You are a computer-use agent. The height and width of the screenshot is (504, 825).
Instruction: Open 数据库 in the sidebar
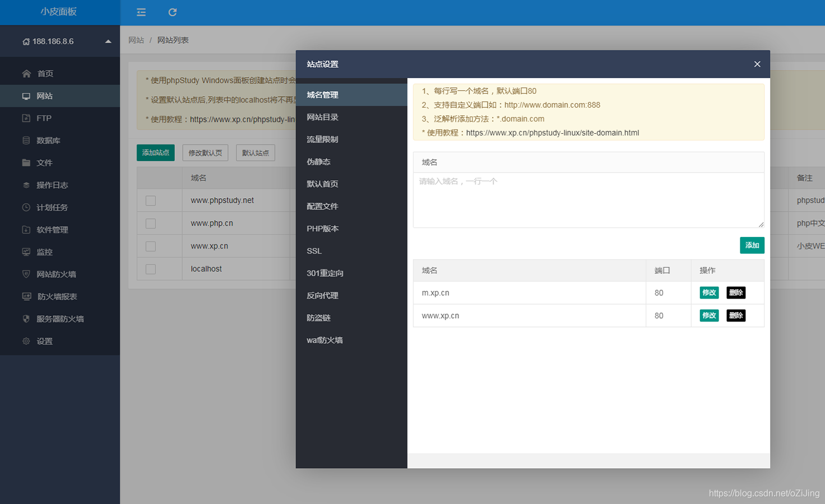click(60, 141)
